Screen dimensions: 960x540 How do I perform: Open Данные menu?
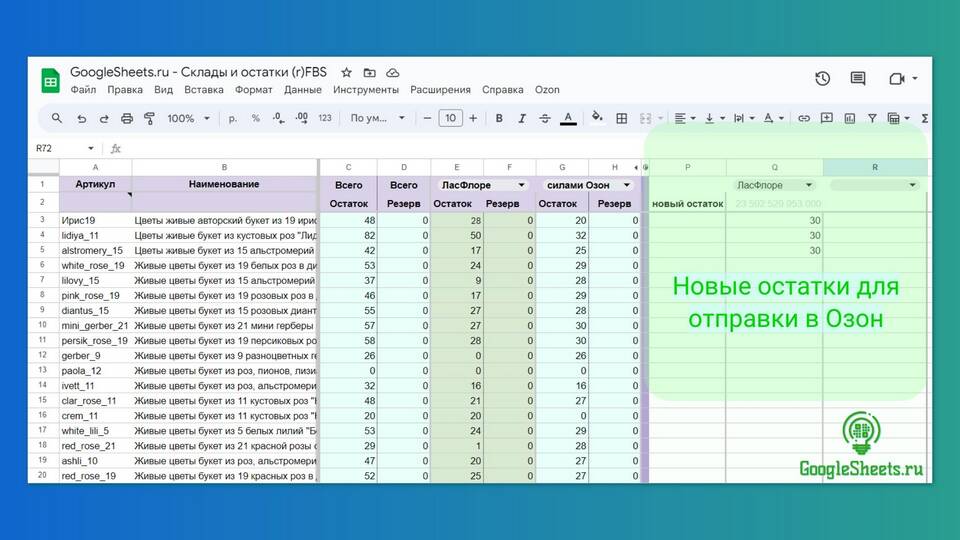302,90
